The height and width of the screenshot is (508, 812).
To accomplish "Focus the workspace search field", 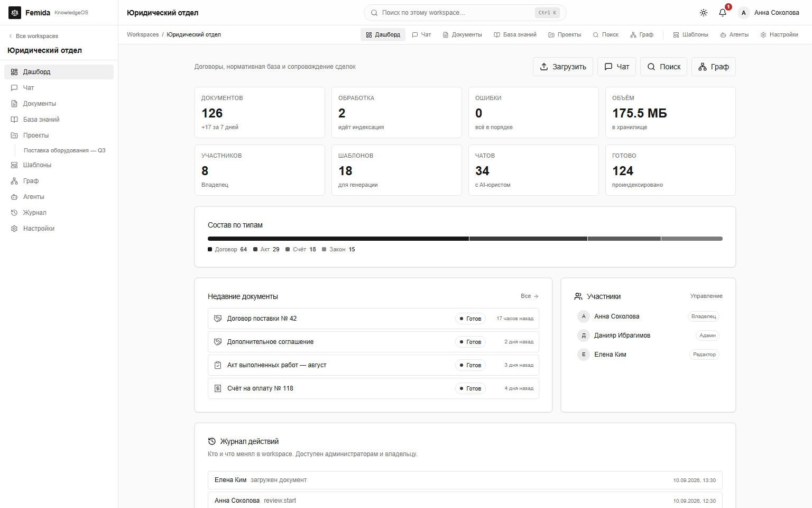I will (x=465, y=13).
